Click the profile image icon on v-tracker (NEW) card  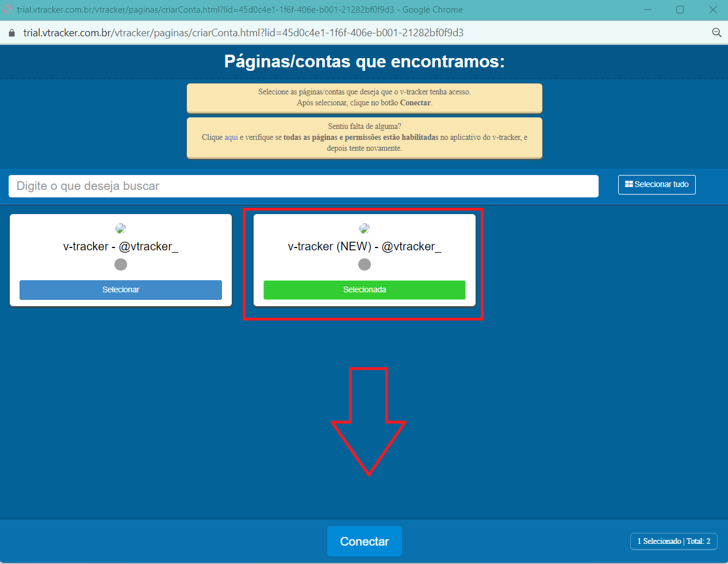click(x=365, y=228)
